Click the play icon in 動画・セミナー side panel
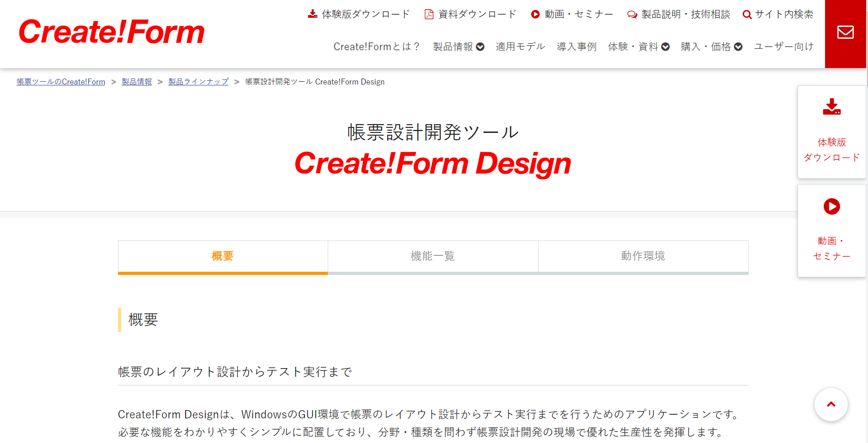The width and height of the screenshot is (868, 443). pos(832,206)
